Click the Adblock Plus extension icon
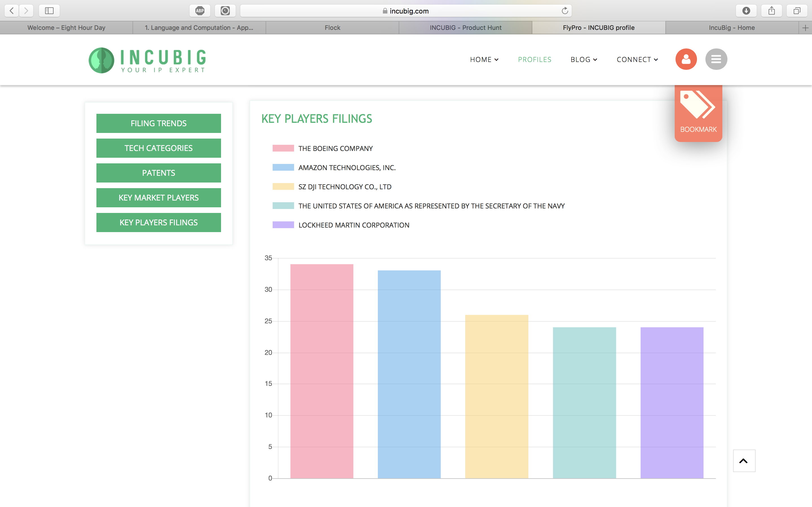The width and height of the screenshot is (812, 507). pos(200,10)
